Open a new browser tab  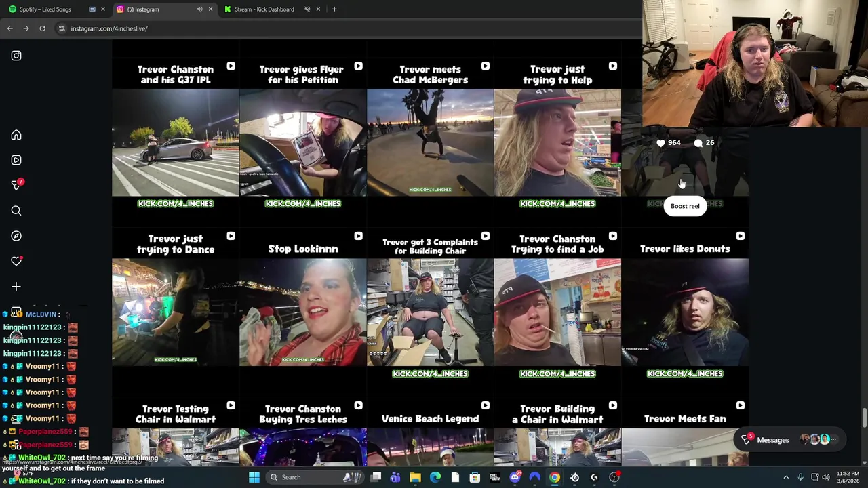click(334, 9)
